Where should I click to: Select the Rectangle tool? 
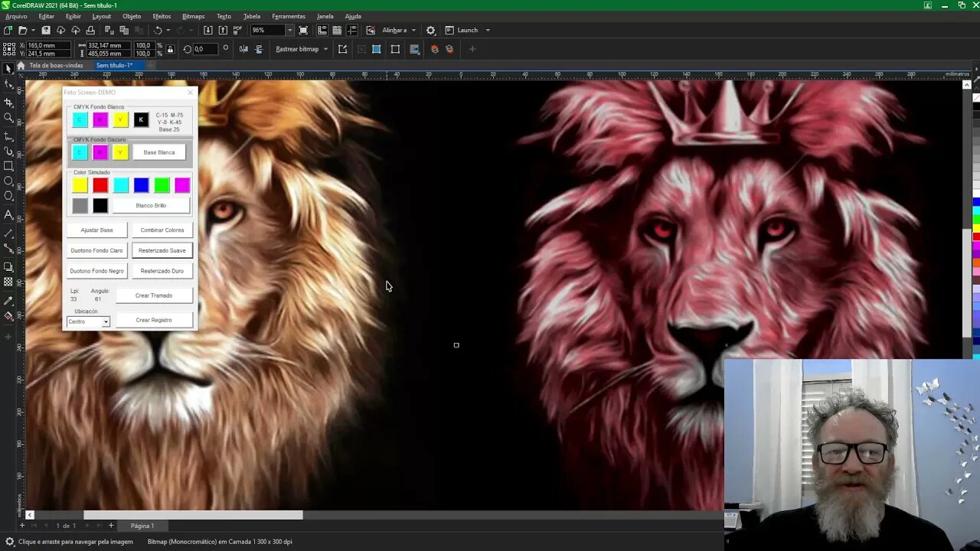pyautogui.click(x=8, y=166)
